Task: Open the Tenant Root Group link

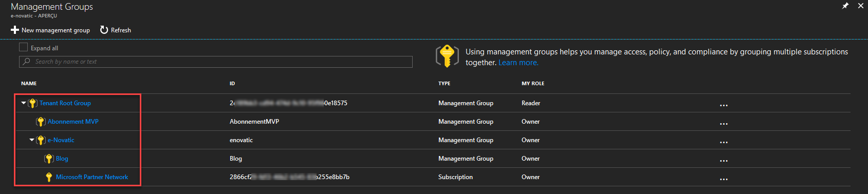Action: [65, 103]
